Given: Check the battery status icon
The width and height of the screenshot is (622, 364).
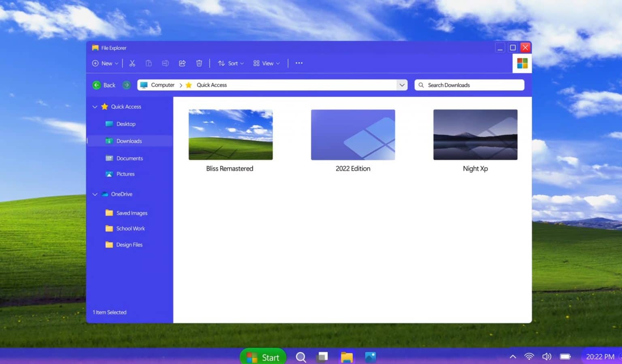Looking at the screenshot, I should coord(565,357).
